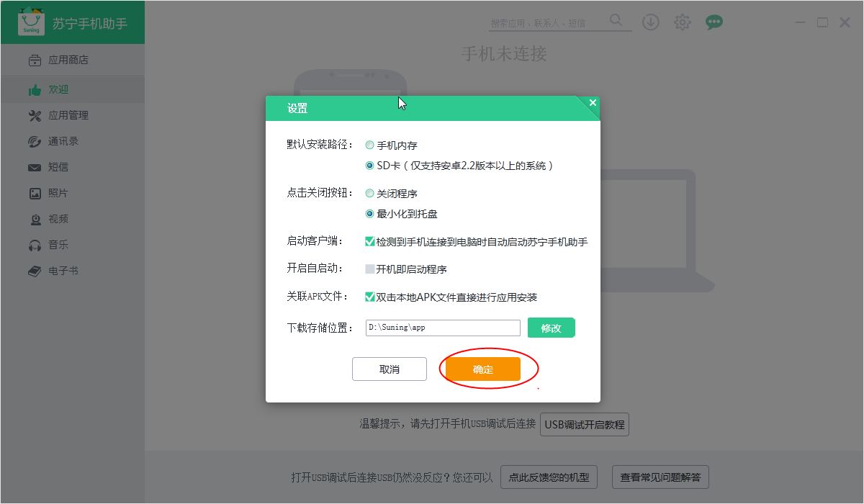Close the 设置 dialog with the X
This screenshot has height=504, width=864.
click(x=593, y=103)
